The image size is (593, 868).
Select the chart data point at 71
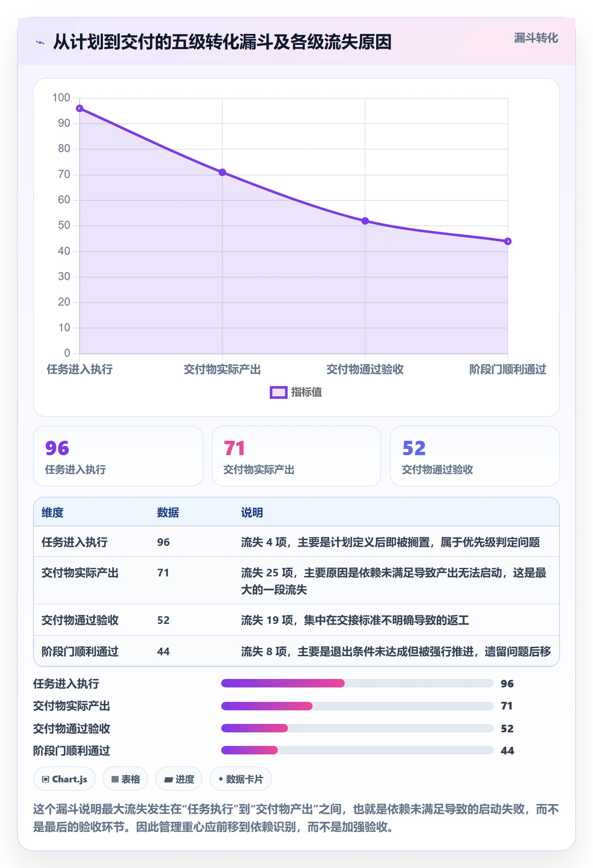tap(222, 172)
